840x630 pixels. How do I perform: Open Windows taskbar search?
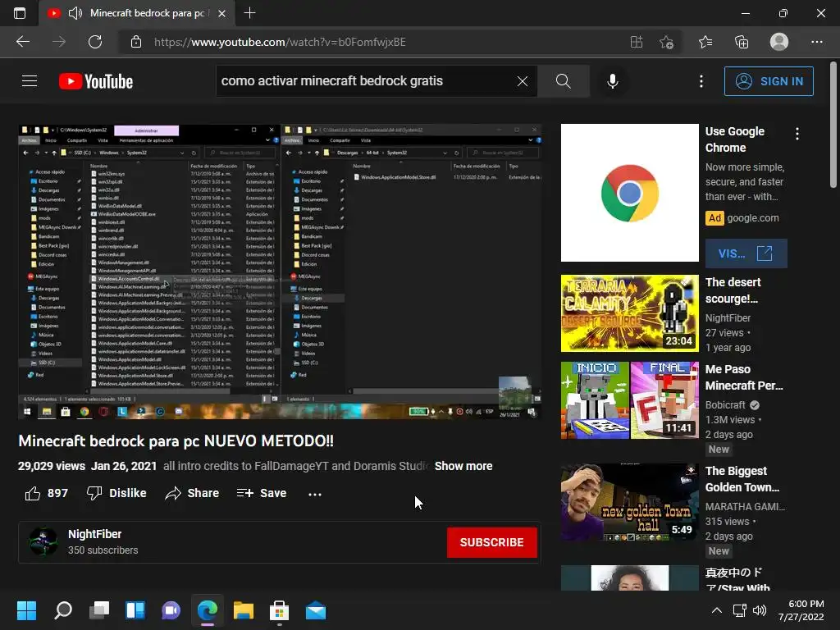[63, 610]
